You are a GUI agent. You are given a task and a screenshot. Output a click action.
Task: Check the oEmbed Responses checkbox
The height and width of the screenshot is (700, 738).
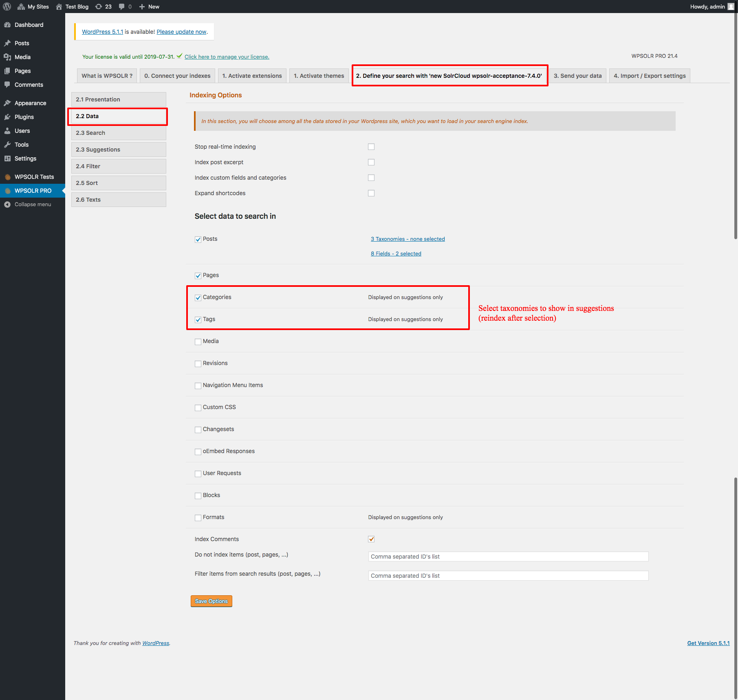(x=198, y=452)
